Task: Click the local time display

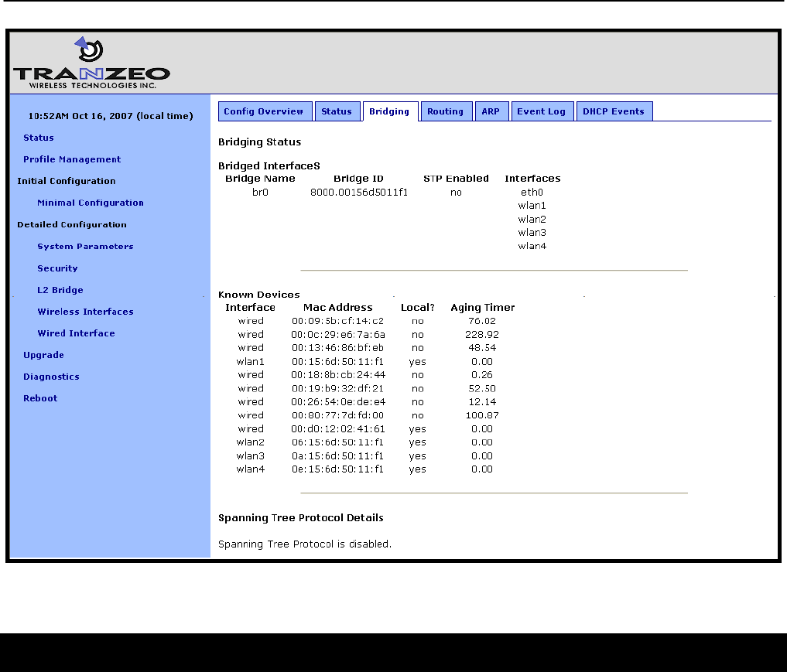Action: point(111,116)
